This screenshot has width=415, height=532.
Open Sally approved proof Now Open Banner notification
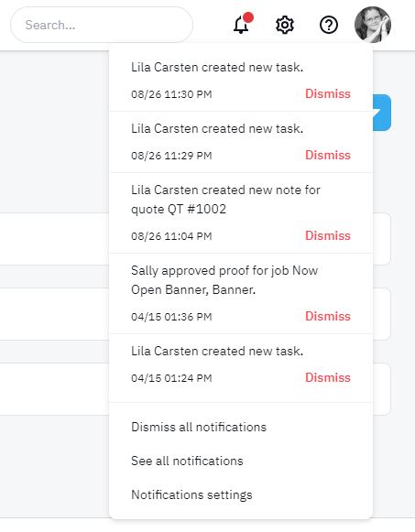pyautogui.click(x=224, y=280)
